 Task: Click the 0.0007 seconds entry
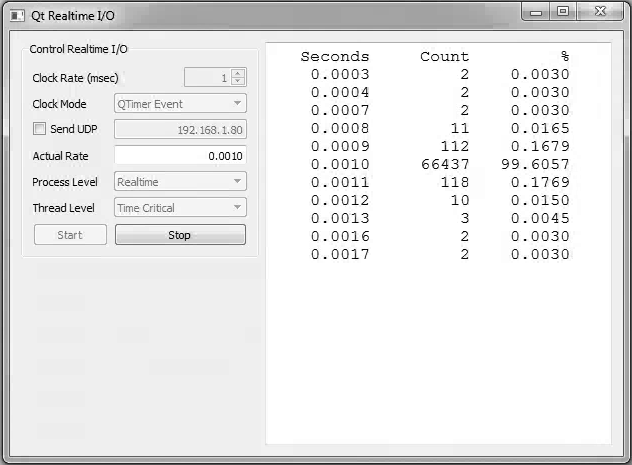(x=340, y=110)
